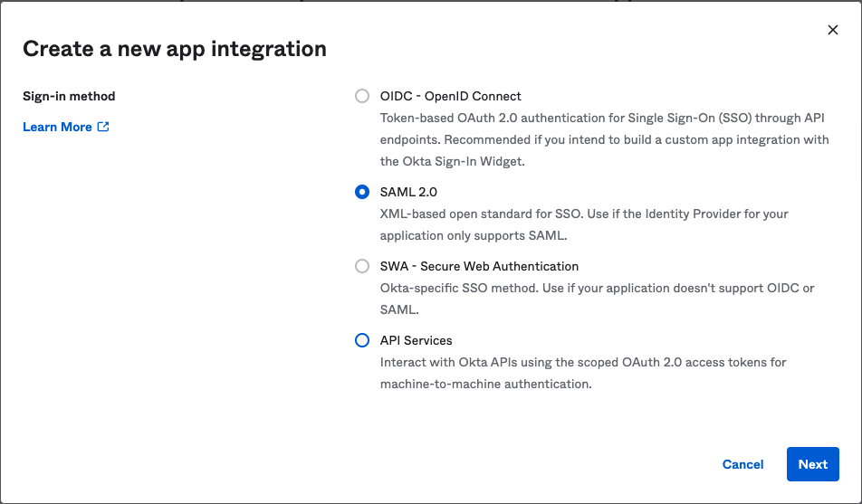Click the 'API Services' option label
This screenshot has width=862, height=504.
(x=416, y=340)
